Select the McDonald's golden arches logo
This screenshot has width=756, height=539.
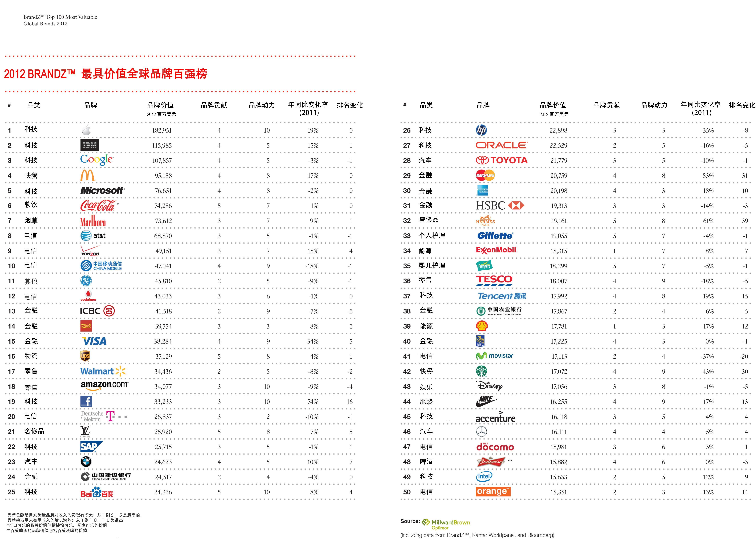click(x=88, y=175)
